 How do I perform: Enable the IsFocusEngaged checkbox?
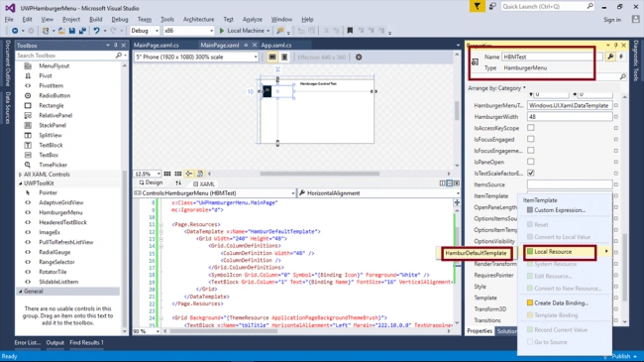[x=531, y=139]
